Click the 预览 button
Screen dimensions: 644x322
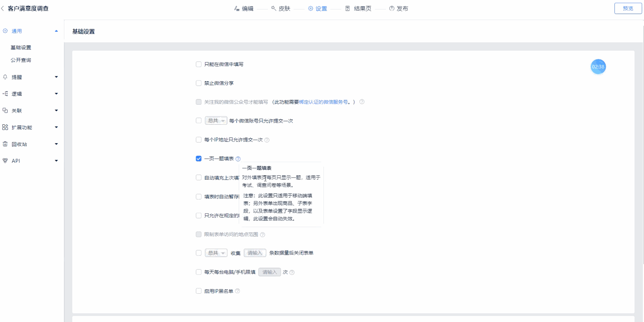pos(628,8)
